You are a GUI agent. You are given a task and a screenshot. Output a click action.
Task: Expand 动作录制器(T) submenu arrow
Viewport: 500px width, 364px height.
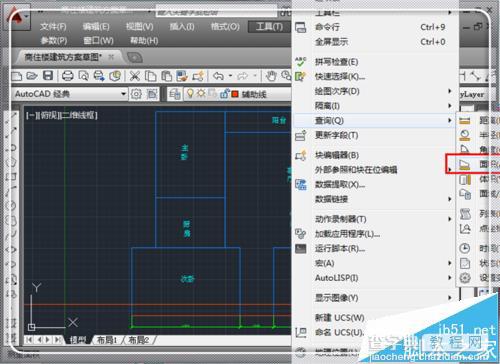point(450,219)
